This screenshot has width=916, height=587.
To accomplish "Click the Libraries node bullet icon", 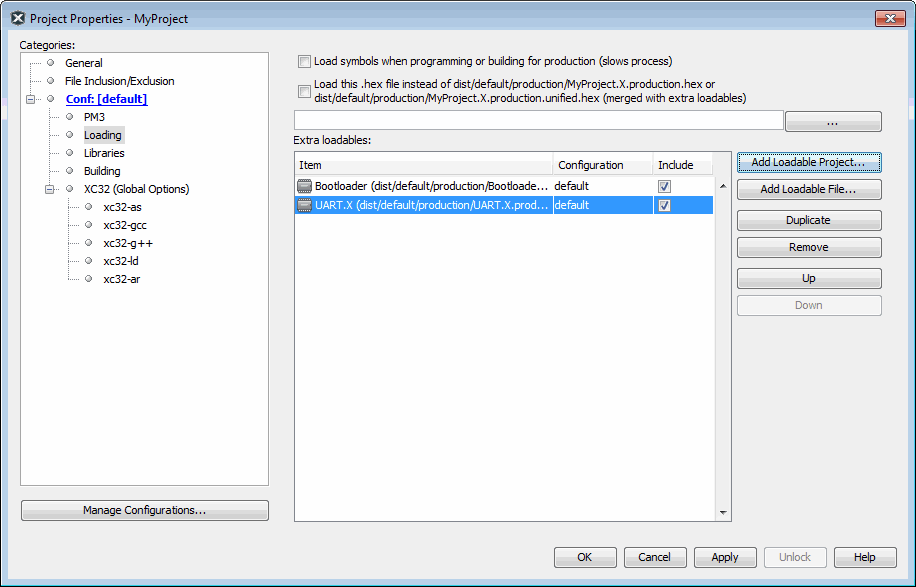I will [70, 153].
